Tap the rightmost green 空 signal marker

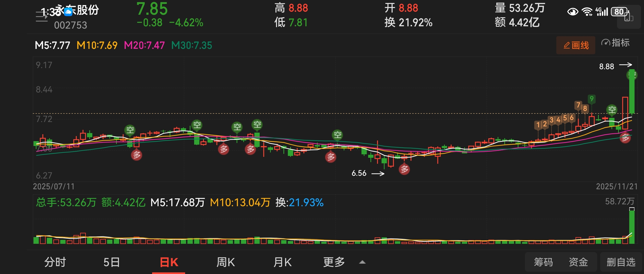coord(612,110)
